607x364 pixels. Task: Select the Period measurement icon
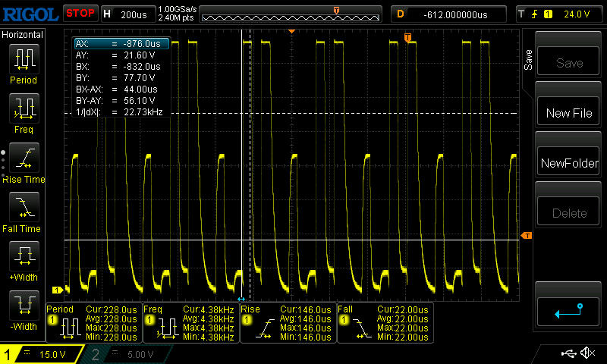[x=24, y=59]
